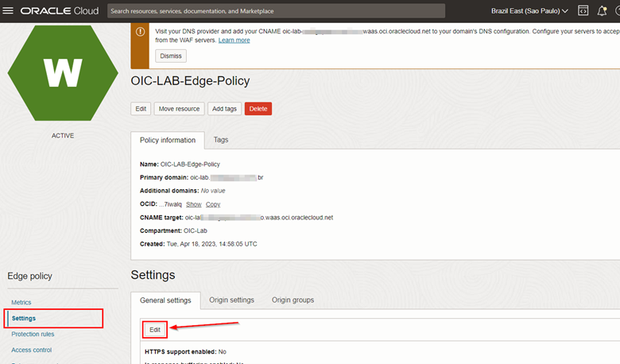Select the General settings tab
The image size is (620, 364).
click(165, 300)
